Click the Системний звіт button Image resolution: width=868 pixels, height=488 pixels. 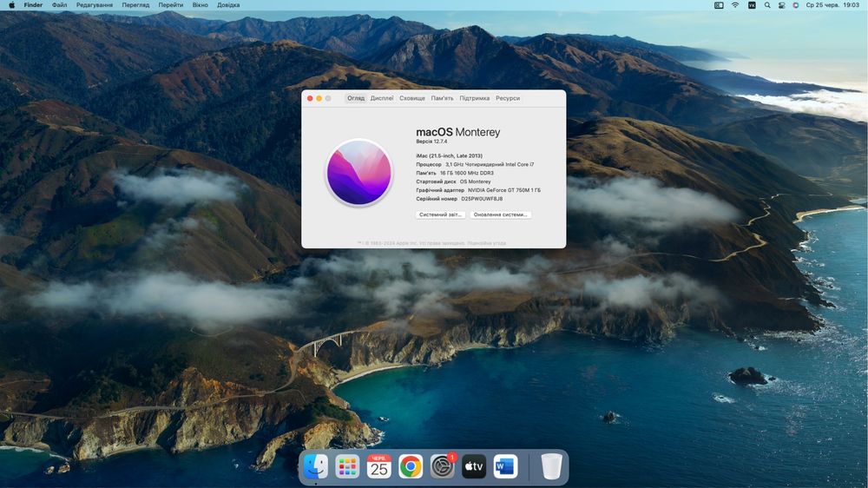pos(440,214)
